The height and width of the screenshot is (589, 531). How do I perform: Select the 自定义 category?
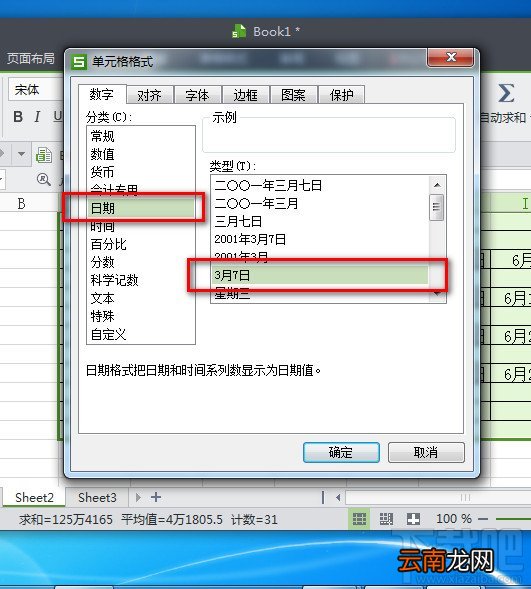click(x=141, y=334)
